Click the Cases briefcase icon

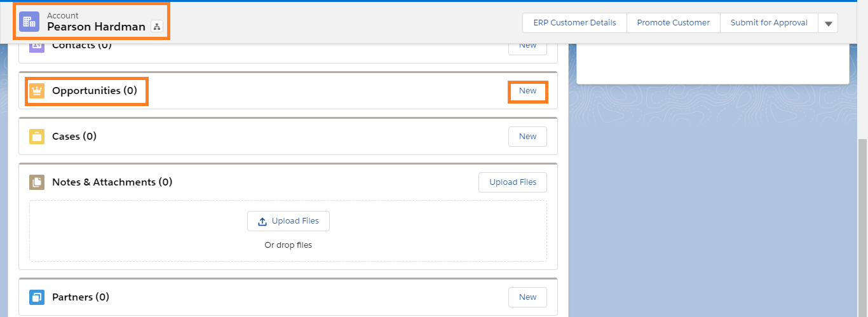click(37, 137)
